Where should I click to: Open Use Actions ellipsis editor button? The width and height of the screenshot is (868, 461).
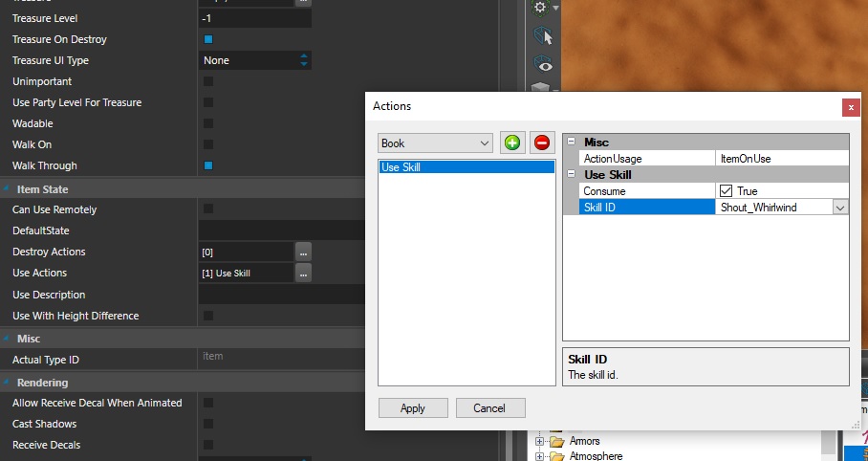click(303, 274)
